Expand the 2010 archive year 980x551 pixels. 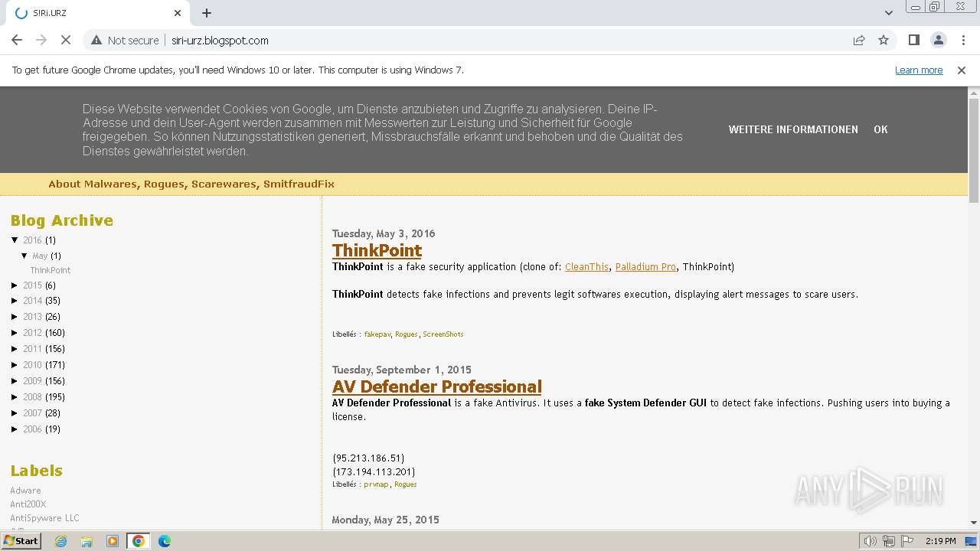point(15,365)
